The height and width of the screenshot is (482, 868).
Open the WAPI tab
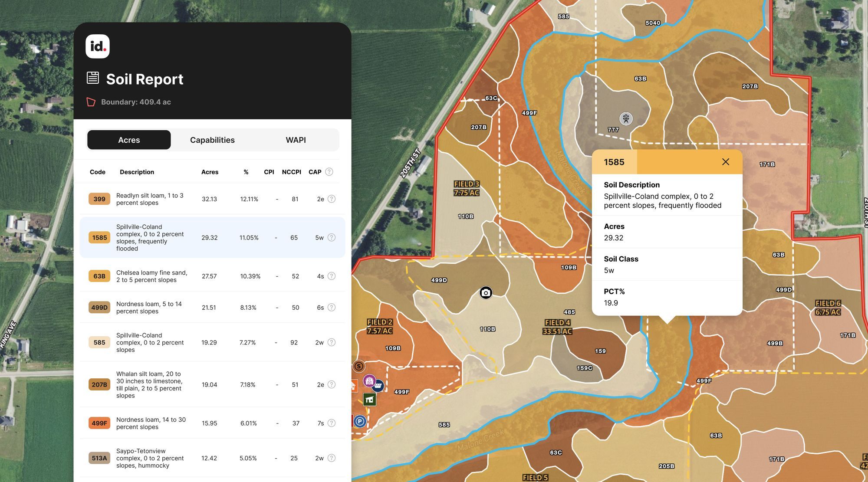coord(296,140)
